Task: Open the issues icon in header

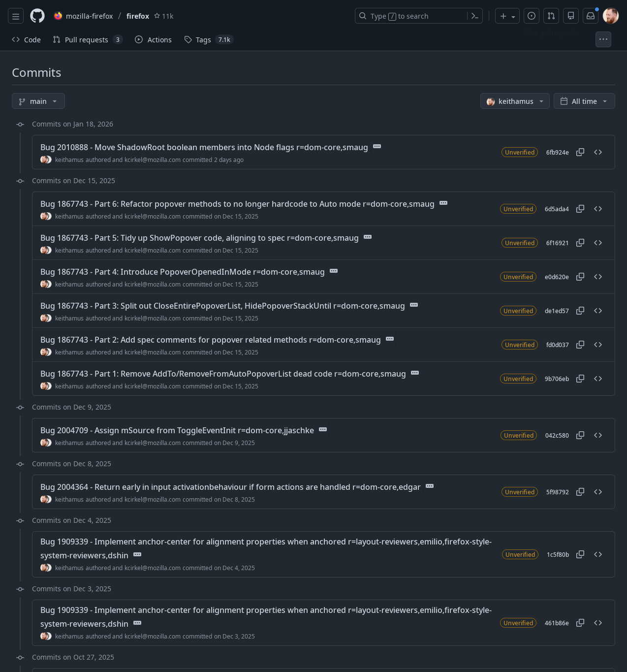Action: 532,16
